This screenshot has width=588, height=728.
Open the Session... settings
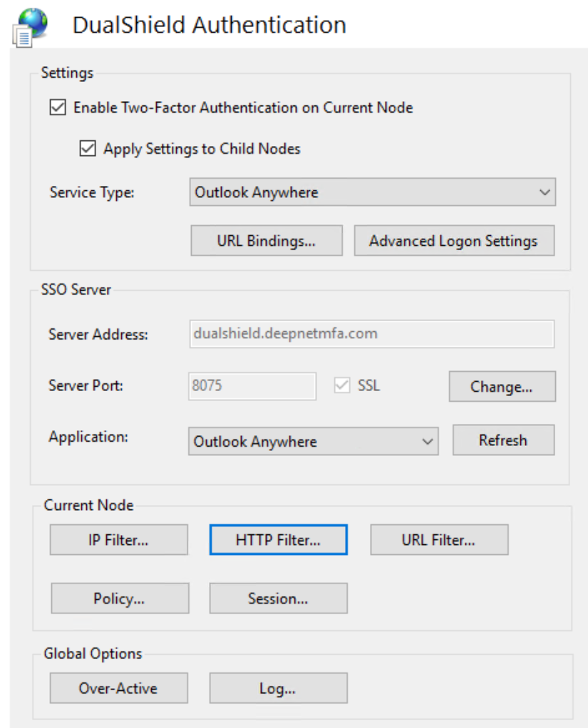point(278,598)
